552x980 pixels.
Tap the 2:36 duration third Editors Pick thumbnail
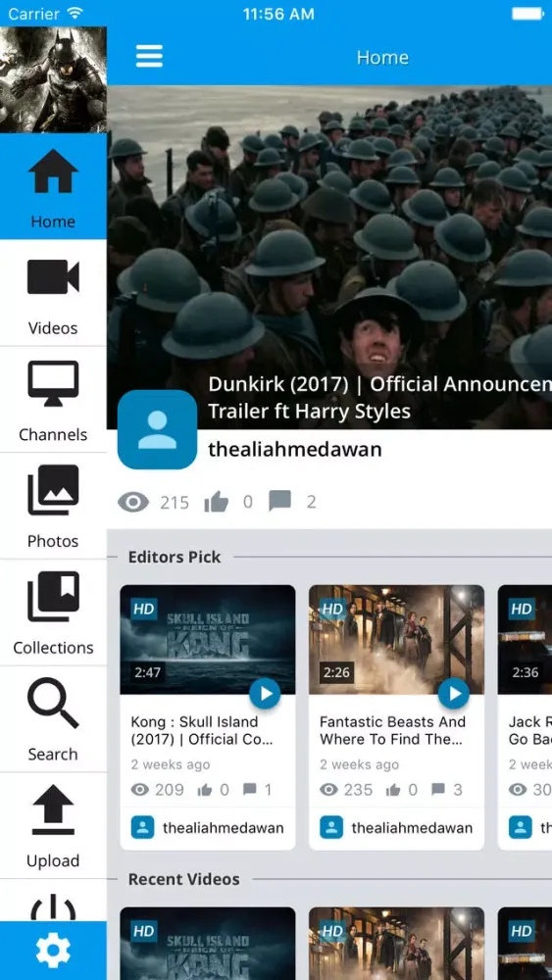coord(526,672)
